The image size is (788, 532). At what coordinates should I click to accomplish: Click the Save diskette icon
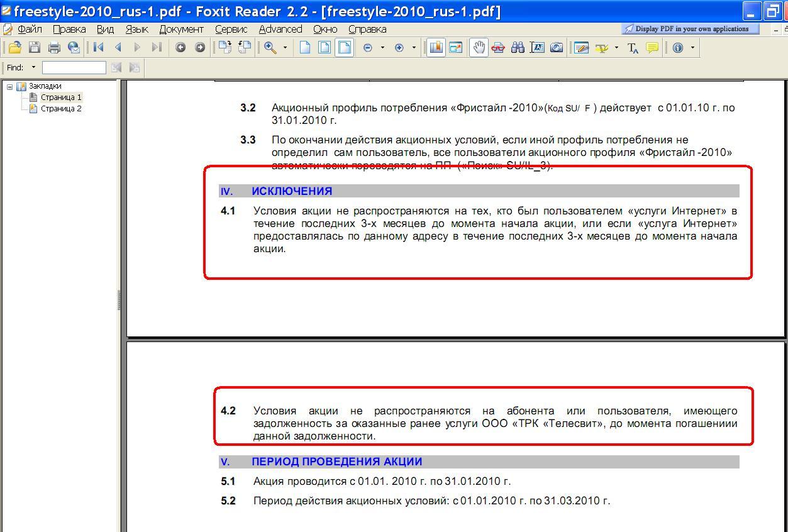35,47
